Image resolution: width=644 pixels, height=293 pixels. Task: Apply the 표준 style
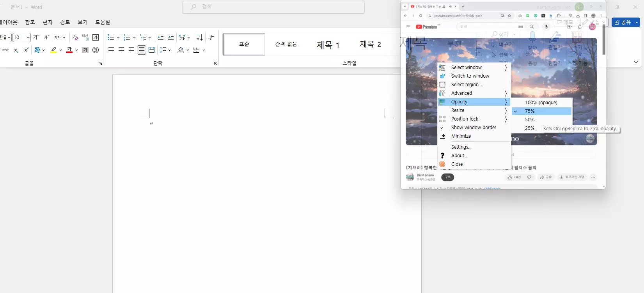click(x=244, y=44)
